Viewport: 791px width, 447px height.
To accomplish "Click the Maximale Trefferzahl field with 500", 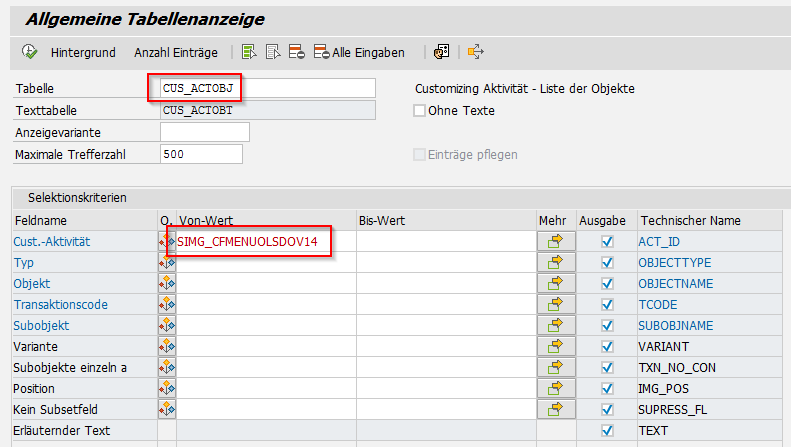I will coord(201,154).
